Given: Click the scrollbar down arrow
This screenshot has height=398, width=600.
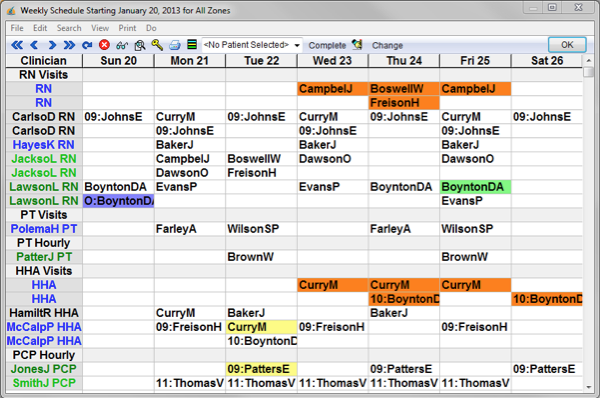Looking at the screenshot, I should click(x=589, y=387).
